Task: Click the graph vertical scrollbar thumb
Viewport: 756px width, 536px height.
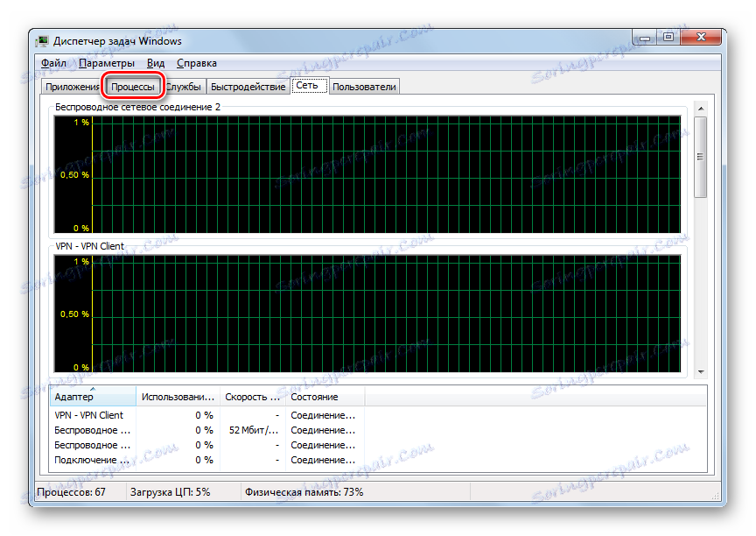Action: coord(701,157)
